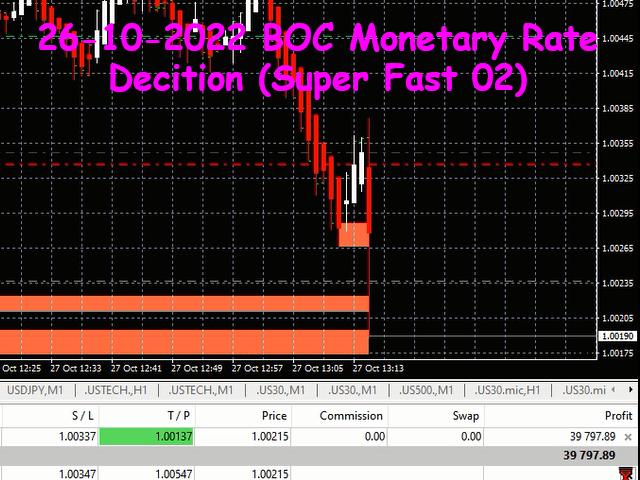The height and width of the screenshot is (480, 640).
Task: Click the 0.00 value under Swap
Action: click(x=471, y=437)
